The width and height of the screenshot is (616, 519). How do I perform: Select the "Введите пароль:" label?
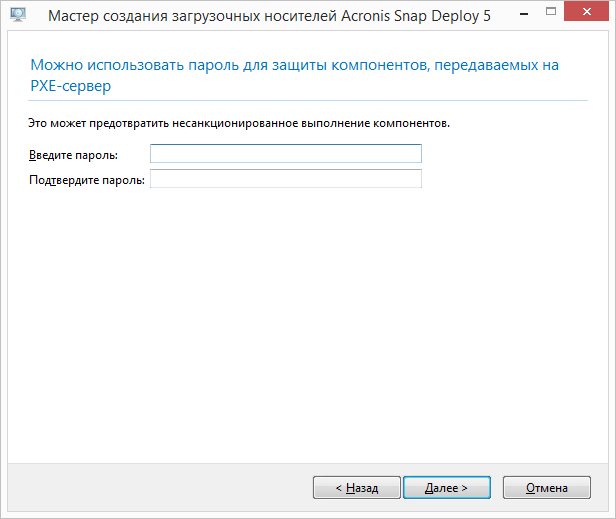(73, 155)
